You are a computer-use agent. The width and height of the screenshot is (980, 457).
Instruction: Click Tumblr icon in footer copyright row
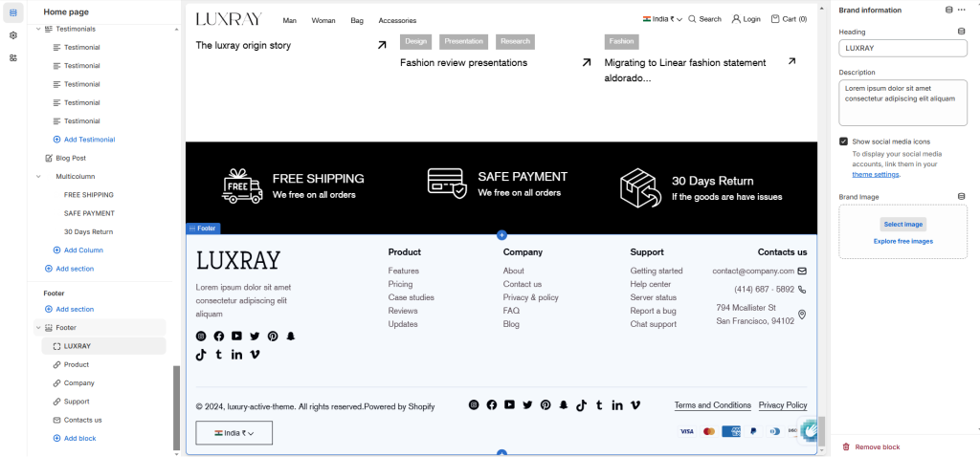599,405
